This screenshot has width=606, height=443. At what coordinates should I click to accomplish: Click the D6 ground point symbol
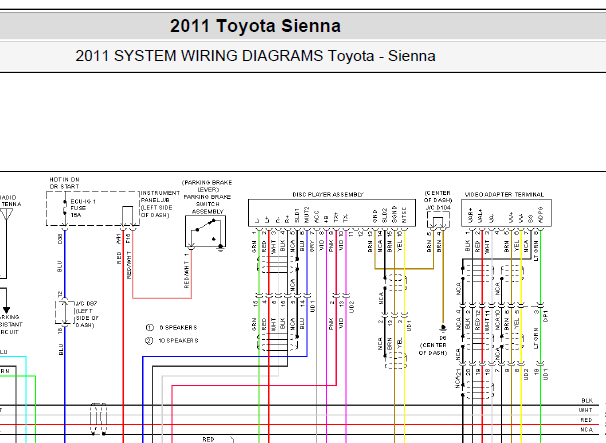tap(443, 328)
